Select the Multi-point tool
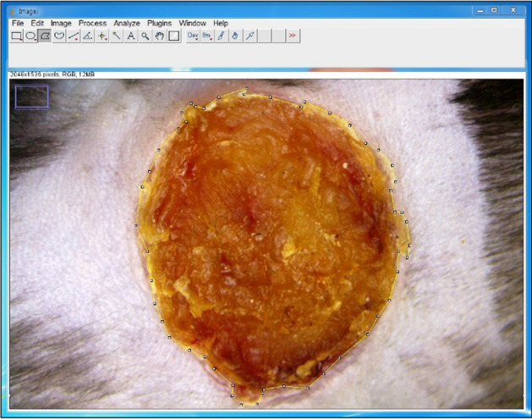 (x=102, y=36)
